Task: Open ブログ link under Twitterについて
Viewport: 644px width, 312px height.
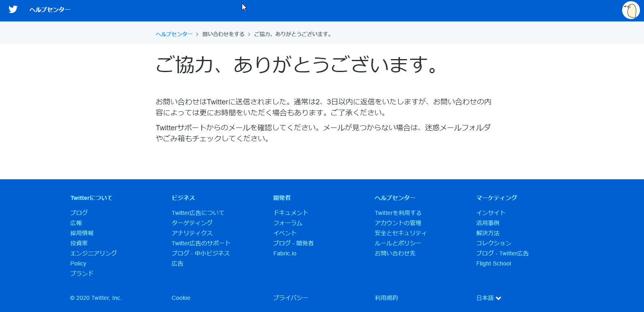Action: pos(79,212)
